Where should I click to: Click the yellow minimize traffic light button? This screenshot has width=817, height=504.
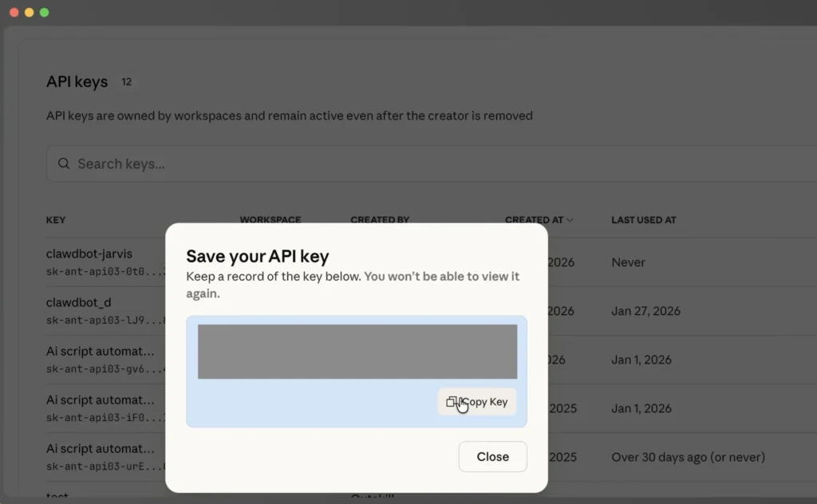tap(30, 12)
